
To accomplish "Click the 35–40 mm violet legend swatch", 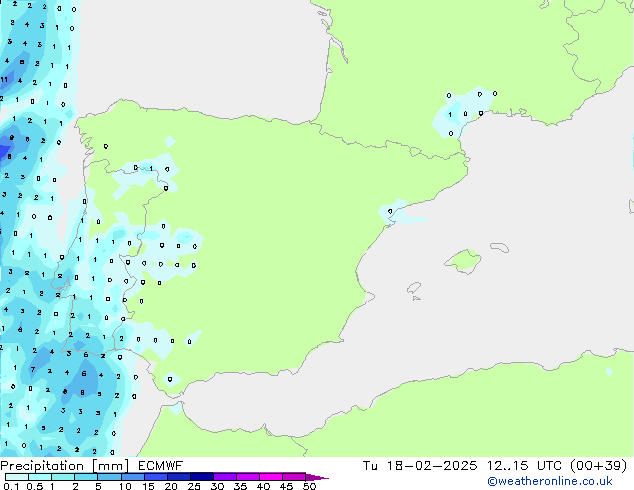I will coord(247,477).
